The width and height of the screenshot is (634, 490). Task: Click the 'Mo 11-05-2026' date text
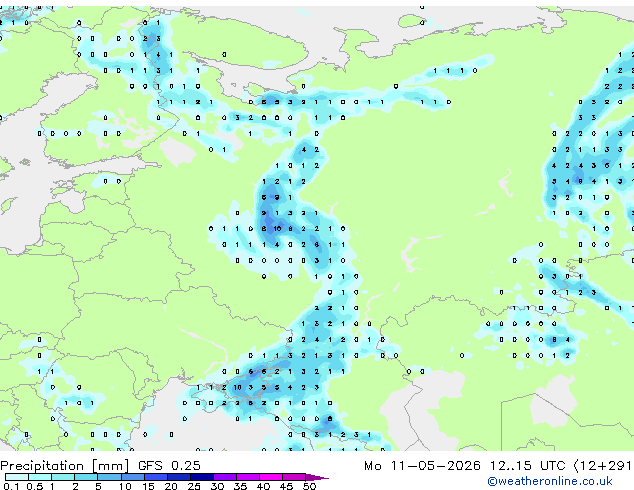point(422,466)
